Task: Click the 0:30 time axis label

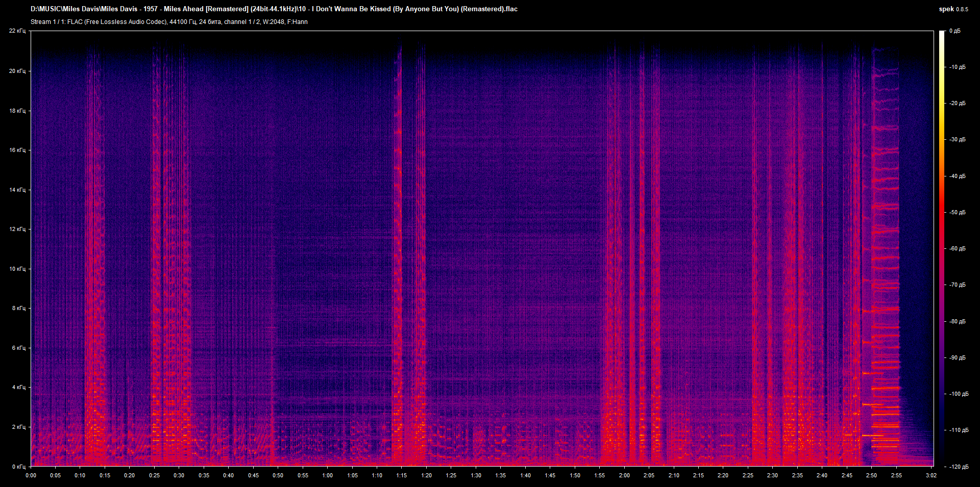Action: tap(179, 475)
